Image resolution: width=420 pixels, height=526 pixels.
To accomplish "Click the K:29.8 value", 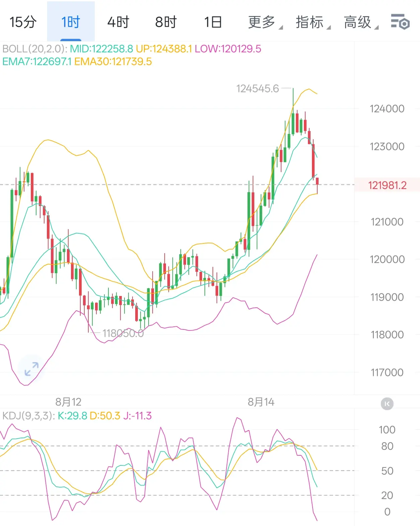I will click(72, 416).
